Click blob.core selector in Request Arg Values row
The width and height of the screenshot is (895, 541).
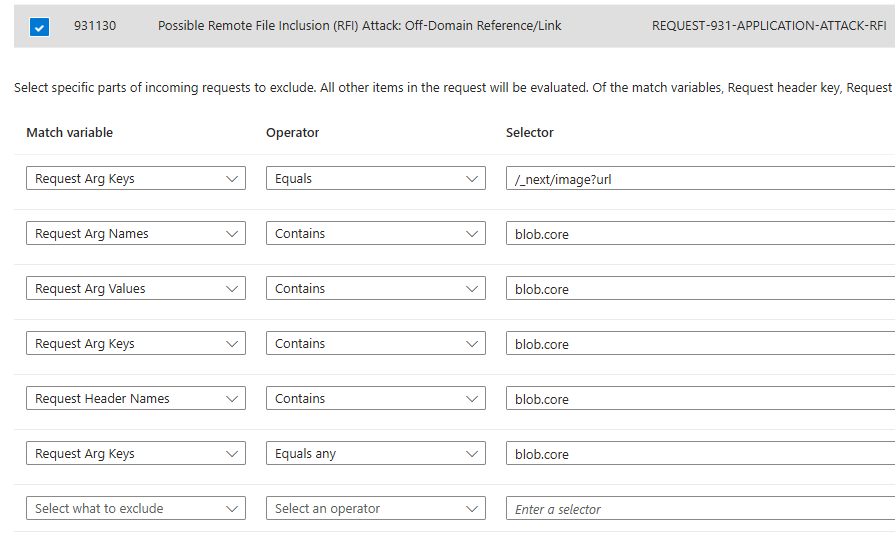coord(700,288)
